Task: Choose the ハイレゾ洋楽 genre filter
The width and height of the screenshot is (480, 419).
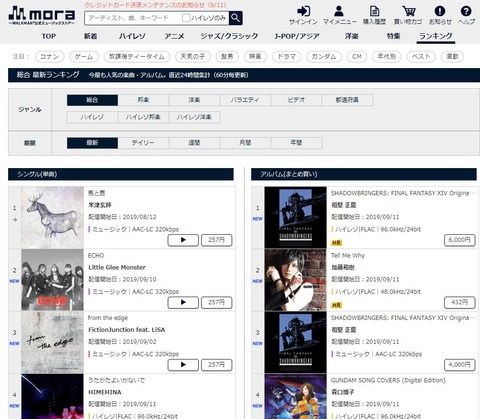Action: [194, 117]
